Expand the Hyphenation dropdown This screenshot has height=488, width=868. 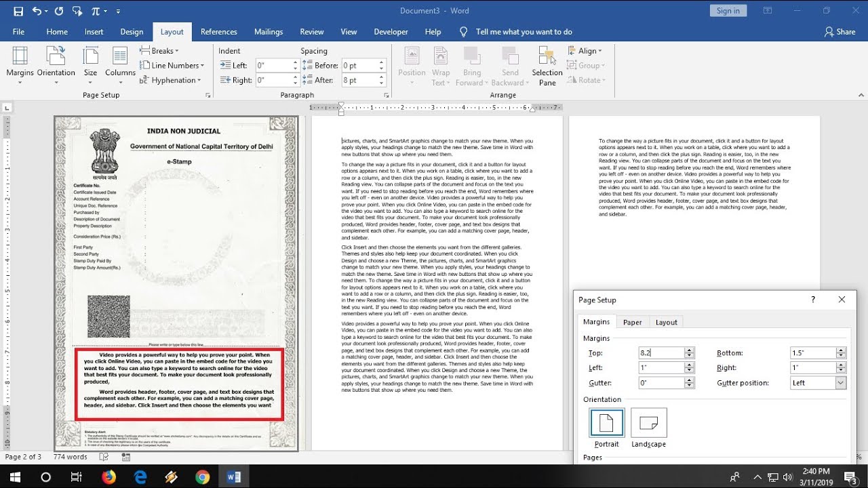click(170, 80)
